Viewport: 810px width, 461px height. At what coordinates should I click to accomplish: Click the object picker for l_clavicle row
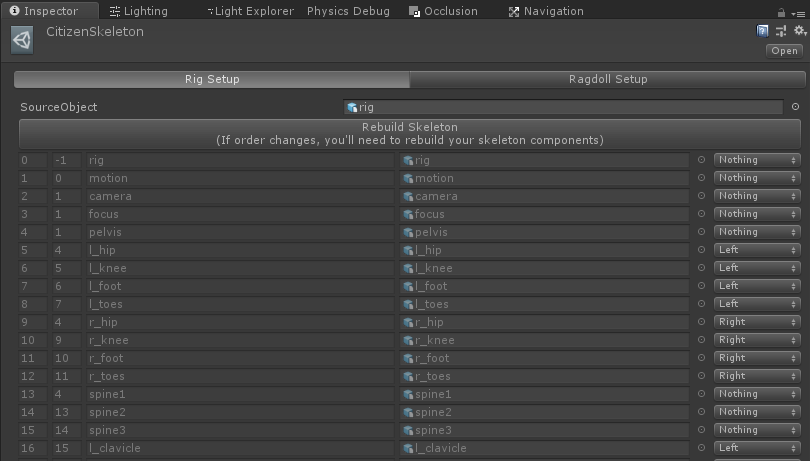(702, 448)
